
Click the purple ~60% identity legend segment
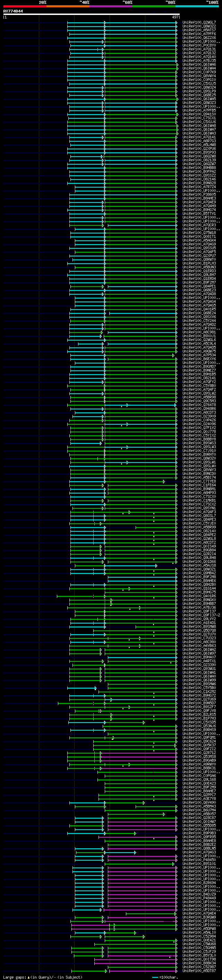(111, 6)
